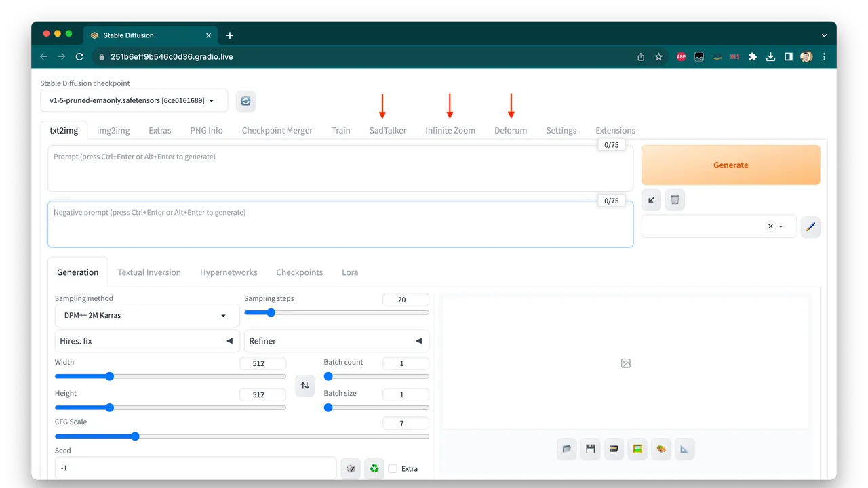Select the Textual Inversion tab
Viewport: 868px width, 488px height.
point(149,272)
